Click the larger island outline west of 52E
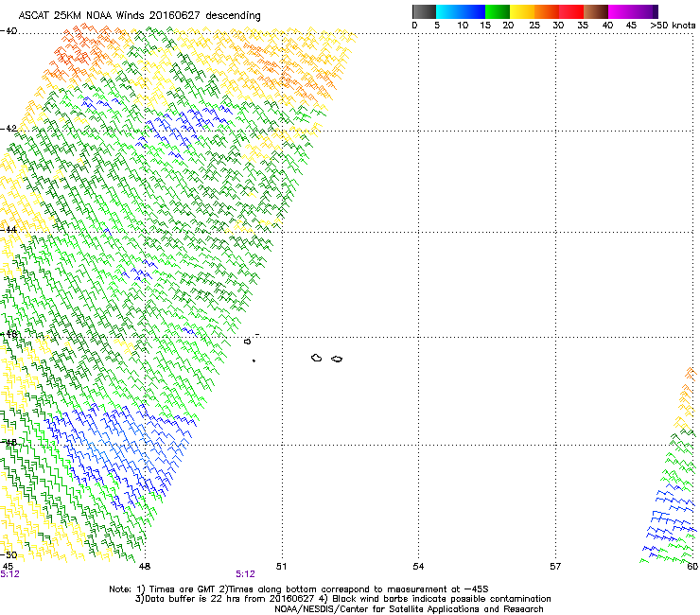The image size is (700, 615). [317, 358]
